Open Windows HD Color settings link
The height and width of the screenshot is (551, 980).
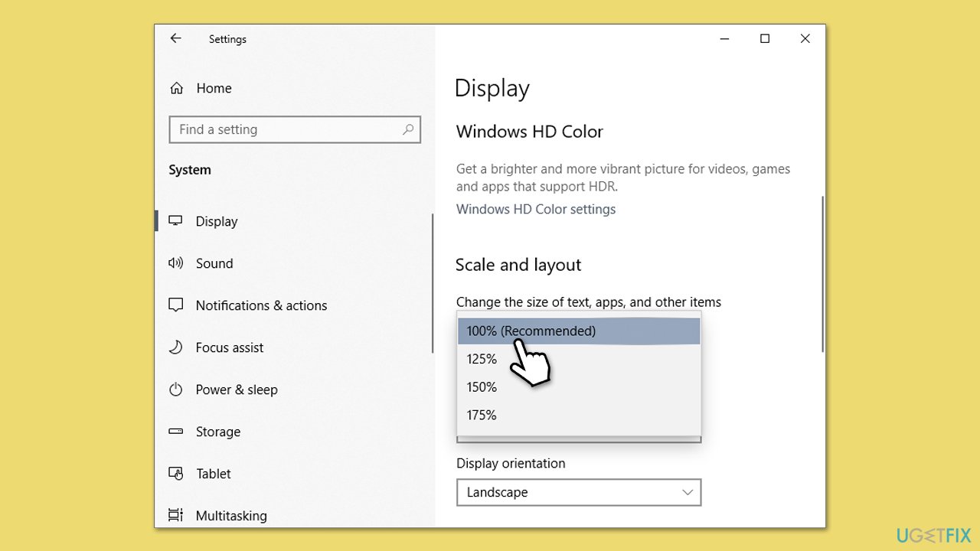pos(536,209)
